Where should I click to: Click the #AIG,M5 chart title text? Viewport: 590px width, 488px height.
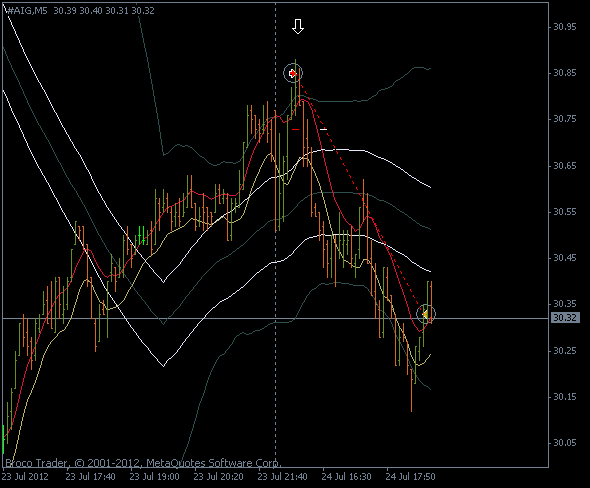click(27, 11)
